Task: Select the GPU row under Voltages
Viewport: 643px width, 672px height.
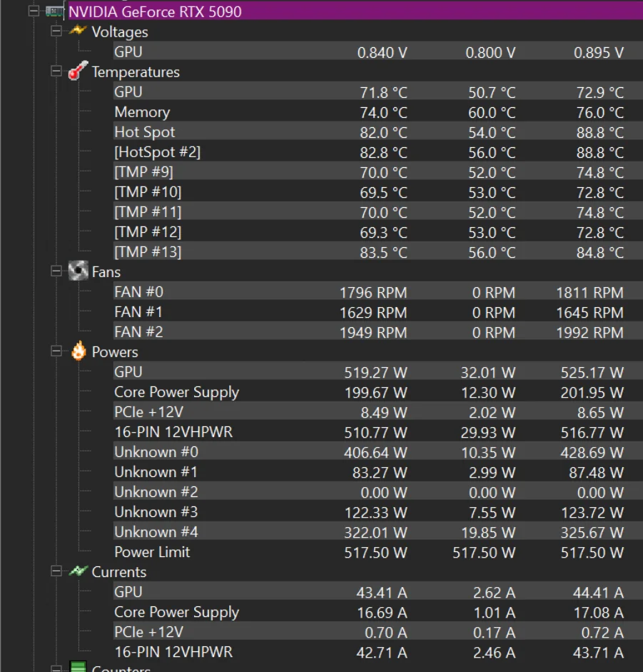Action: 378,51
